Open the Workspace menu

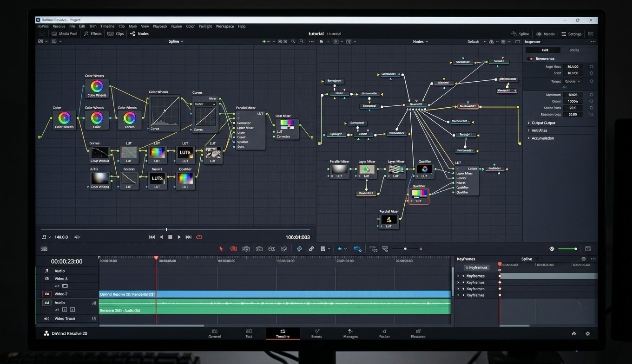tap(225, 26)
